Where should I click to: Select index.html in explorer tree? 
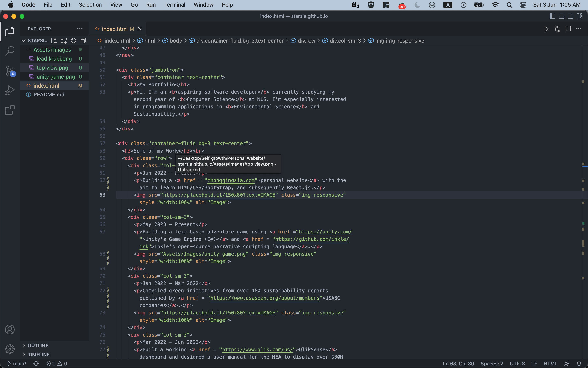pos(54,86)
